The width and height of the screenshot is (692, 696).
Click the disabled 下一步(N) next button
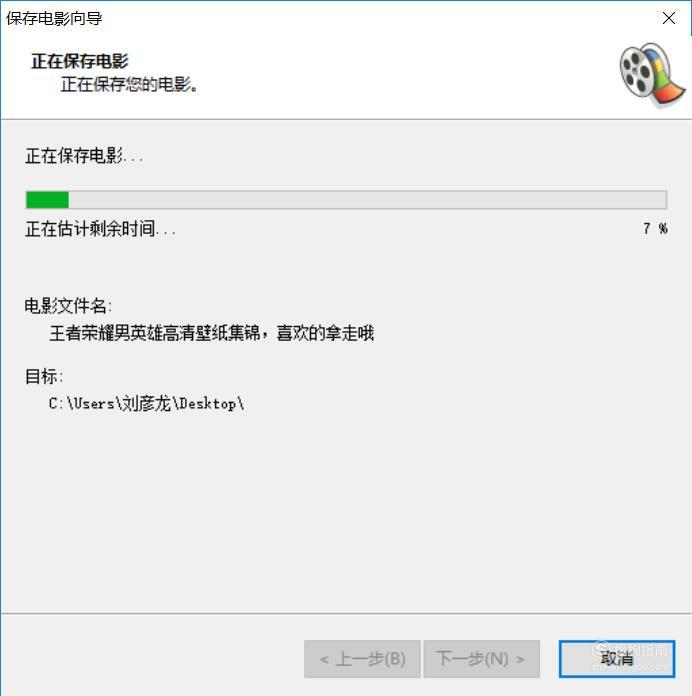tap(481, 659)
